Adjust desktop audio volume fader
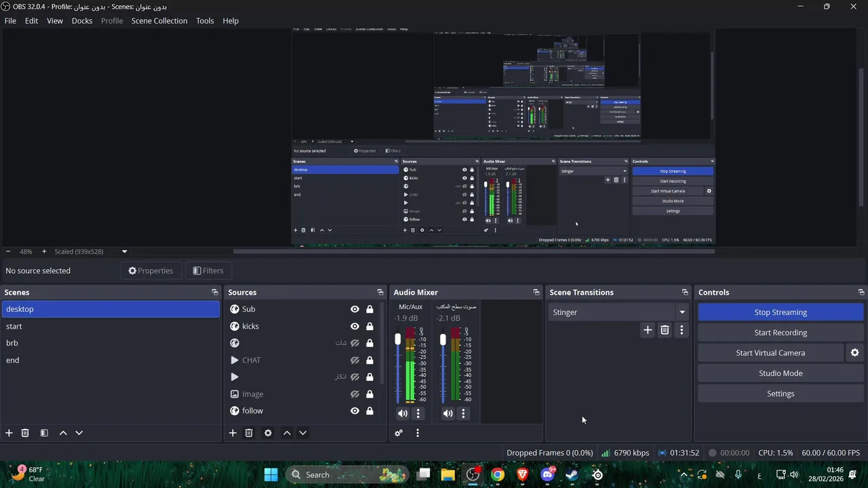The image size is (868, 488). tap(443, 340)
